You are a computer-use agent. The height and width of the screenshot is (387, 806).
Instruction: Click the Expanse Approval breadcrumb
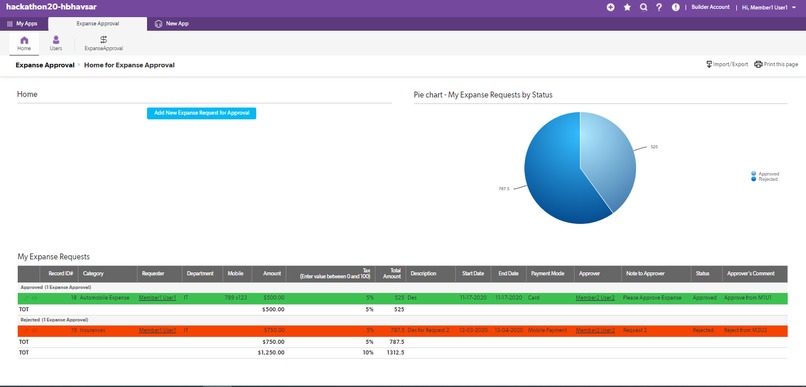coord(45,65)
